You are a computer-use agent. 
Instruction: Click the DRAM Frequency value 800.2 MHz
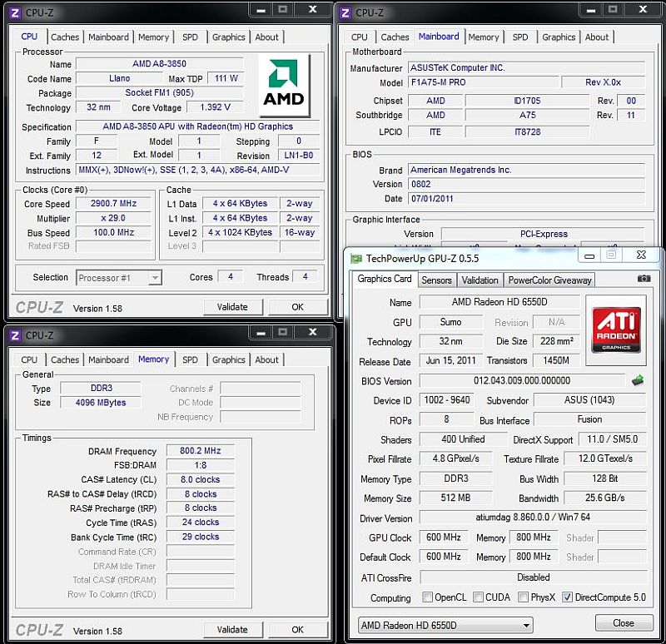201,450
